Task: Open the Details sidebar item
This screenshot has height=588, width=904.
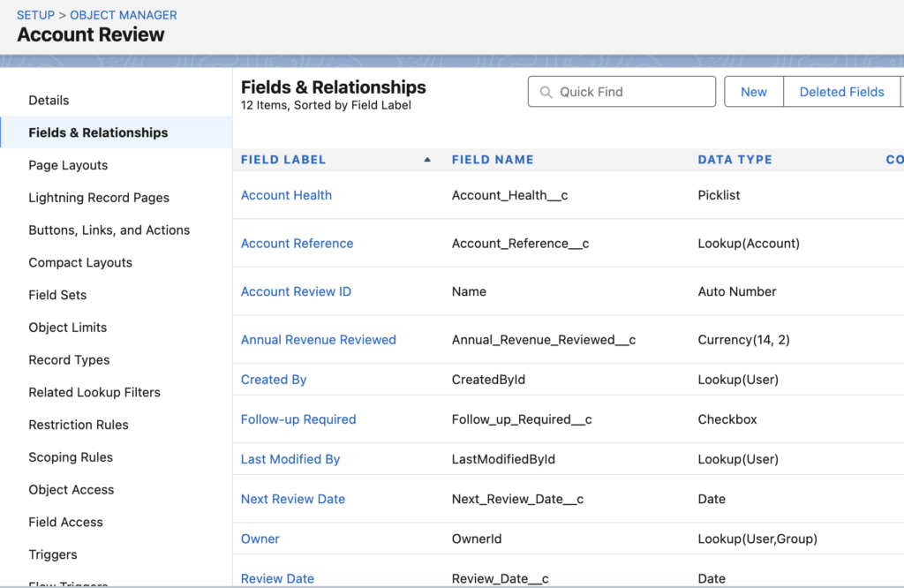Action: pyautogui.click(x=49, y=101)
